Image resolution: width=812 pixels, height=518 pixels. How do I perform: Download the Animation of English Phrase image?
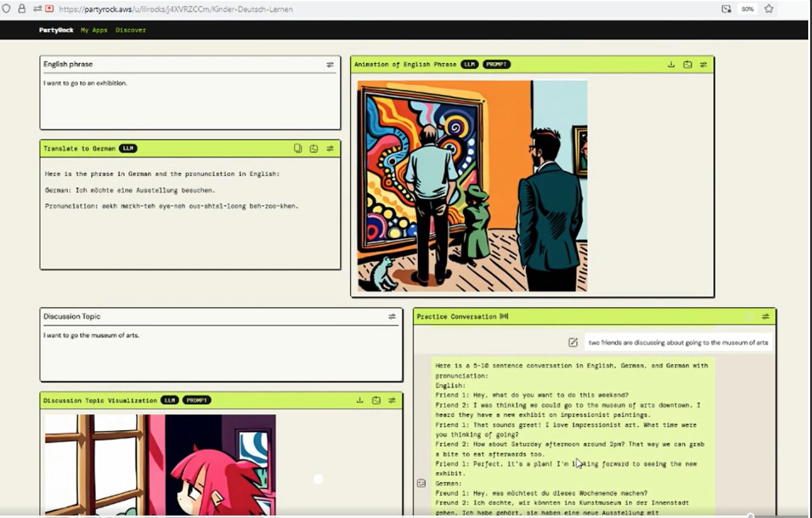pos(671,65)
